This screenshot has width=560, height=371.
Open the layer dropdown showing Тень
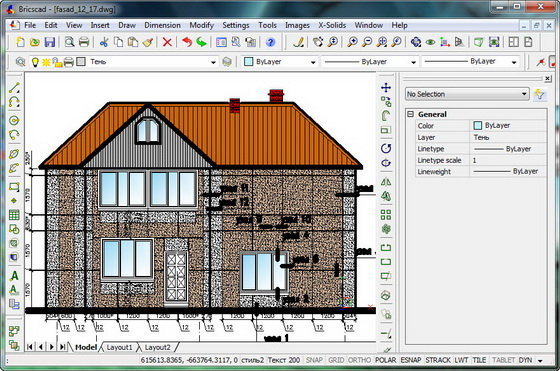point(153,62)
